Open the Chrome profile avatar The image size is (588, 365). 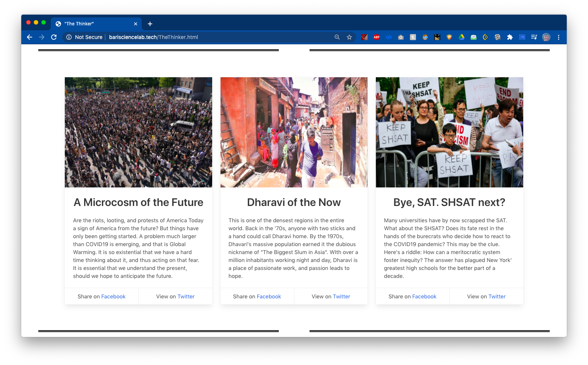(x=546, y=37)
